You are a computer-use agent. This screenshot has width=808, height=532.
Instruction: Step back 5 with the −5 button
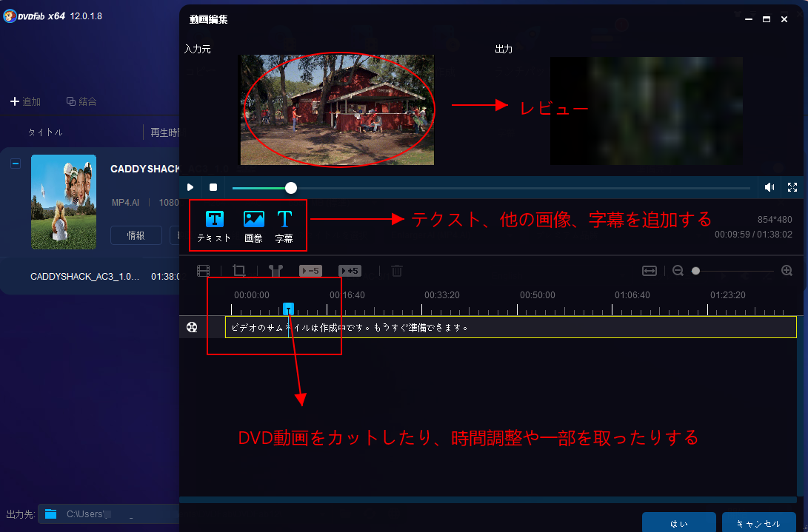(x=310, y=271)
